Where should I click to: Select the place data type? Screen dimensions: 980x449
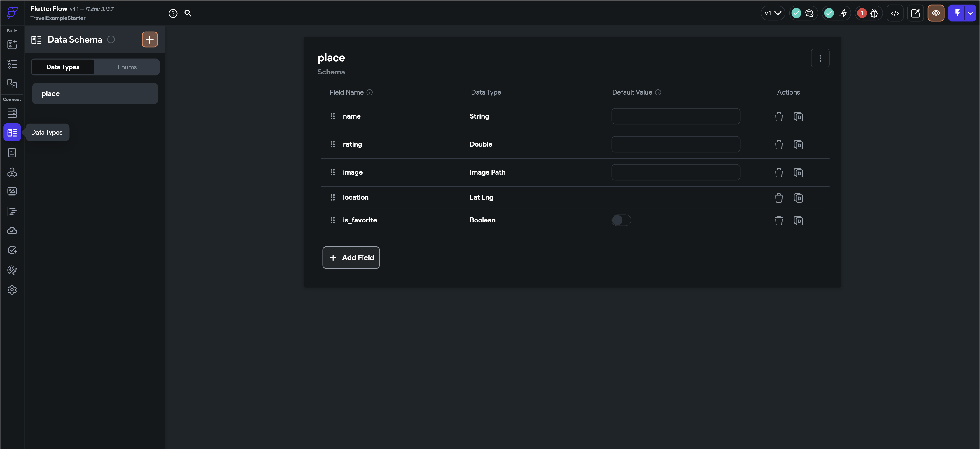tap(95, 94)
